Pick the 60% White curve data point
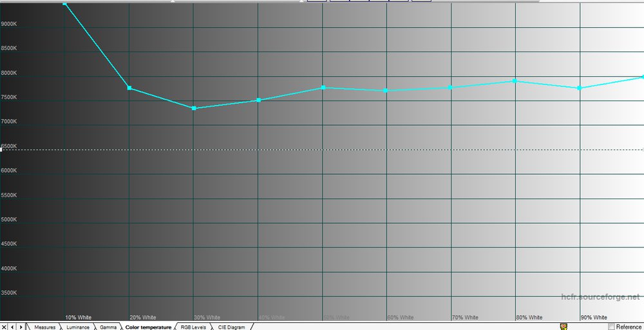Viewport: 644px width, 330px height. pos(386,90)
